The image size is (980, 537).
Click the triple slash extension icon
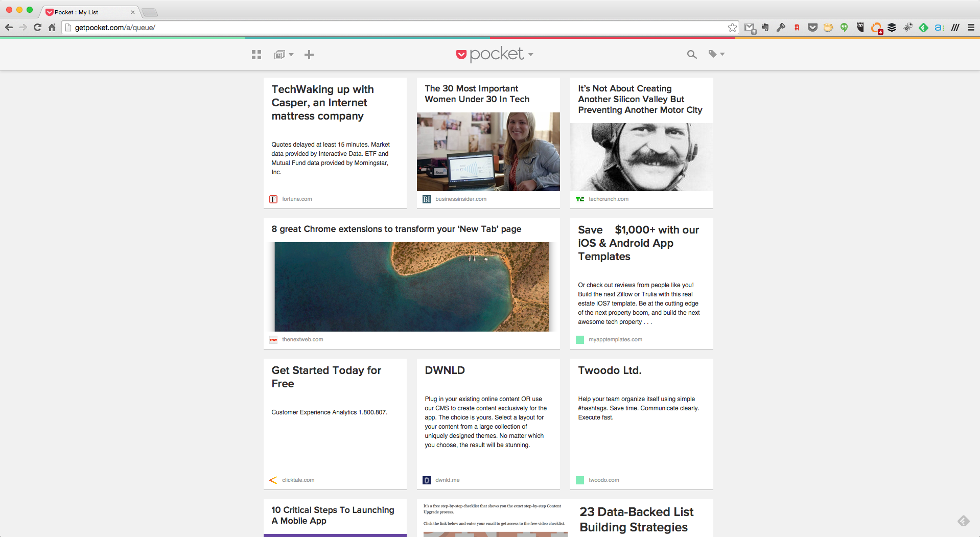point(955,28)
